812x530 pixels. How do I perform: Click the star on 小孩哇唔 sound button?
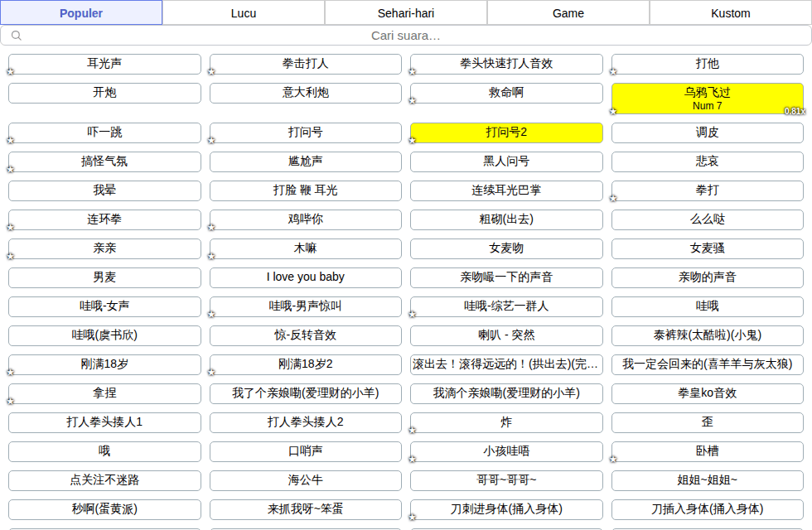tap(413, 459)
